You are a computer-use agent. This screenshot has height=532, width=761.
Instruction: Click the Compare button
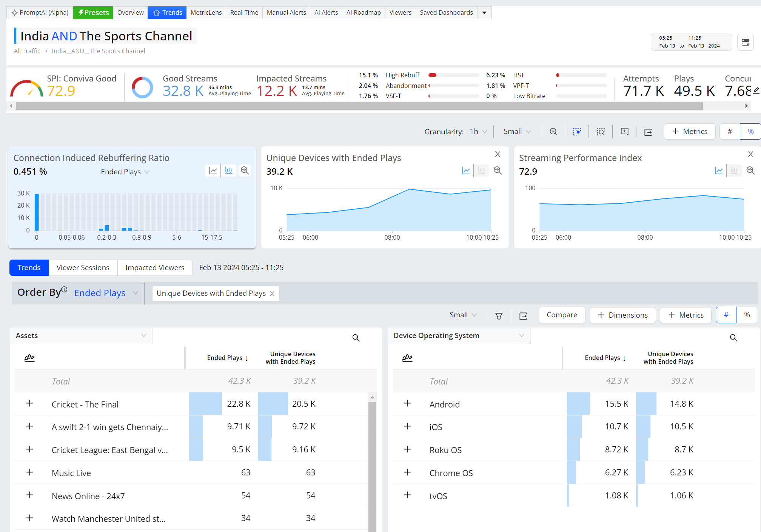[562, 315]
